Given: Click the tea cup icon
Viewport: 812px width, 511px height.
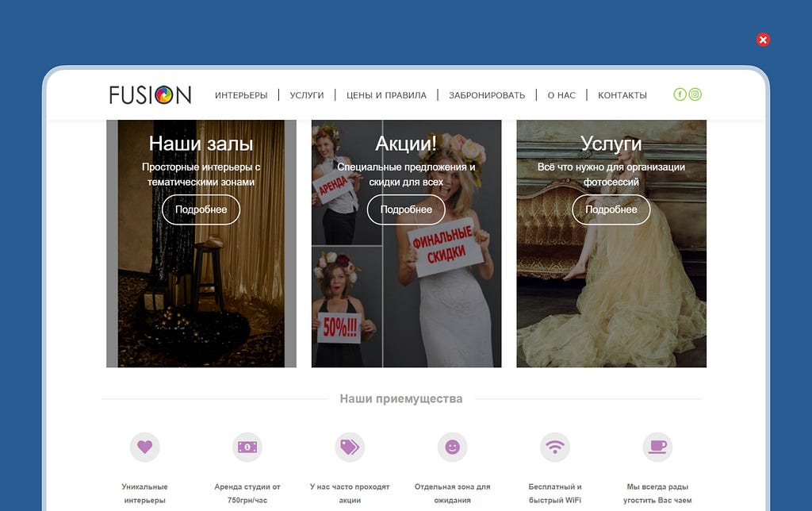Looking at the screenshot, I should 657,447.
